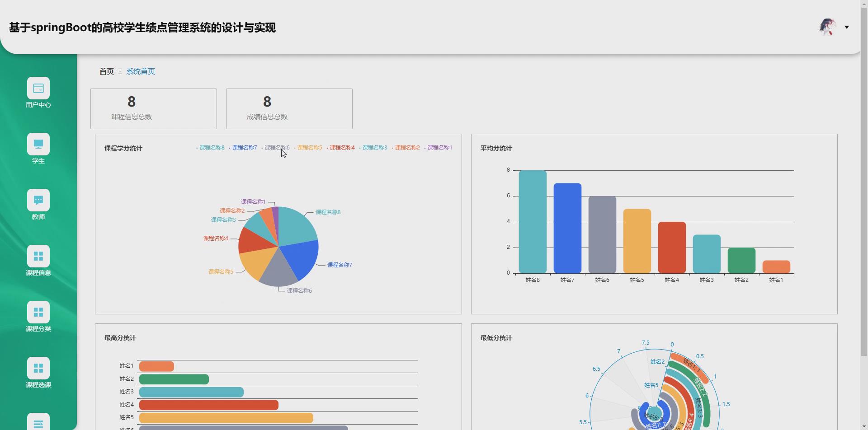Click the 姓名2 horizontal bar in 最高分统计
Screen dimensions: 868x430
tap(174, 379)
